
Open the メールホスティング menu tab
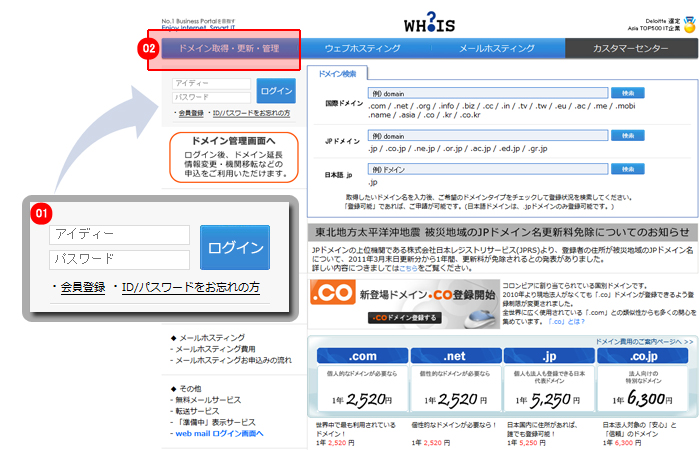coord(498,48)
